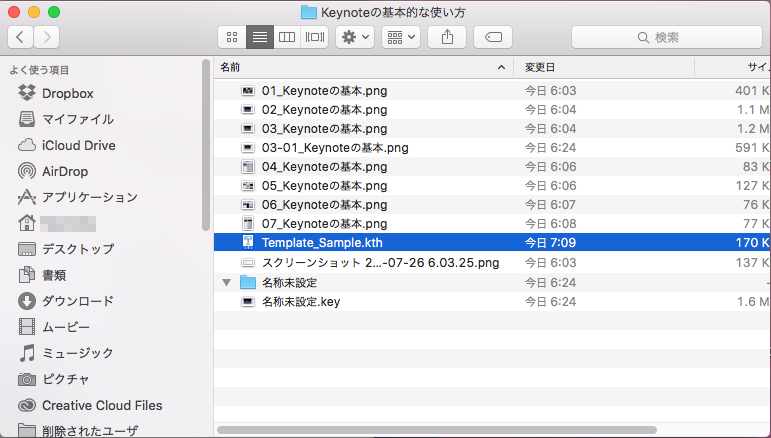Screen dimensions: 771x438
Task: Toggle the sort direction arrow in 名前 header
Action: [x=501, y=67]
